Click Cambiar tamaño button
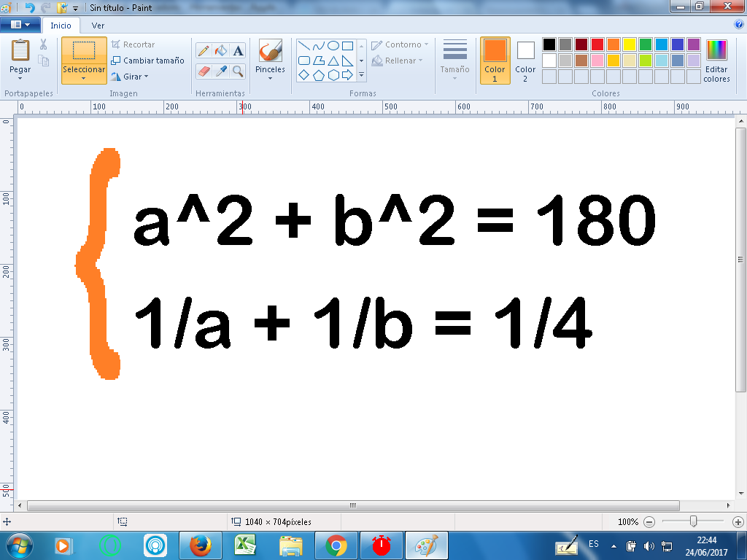 tap(148, 61)
